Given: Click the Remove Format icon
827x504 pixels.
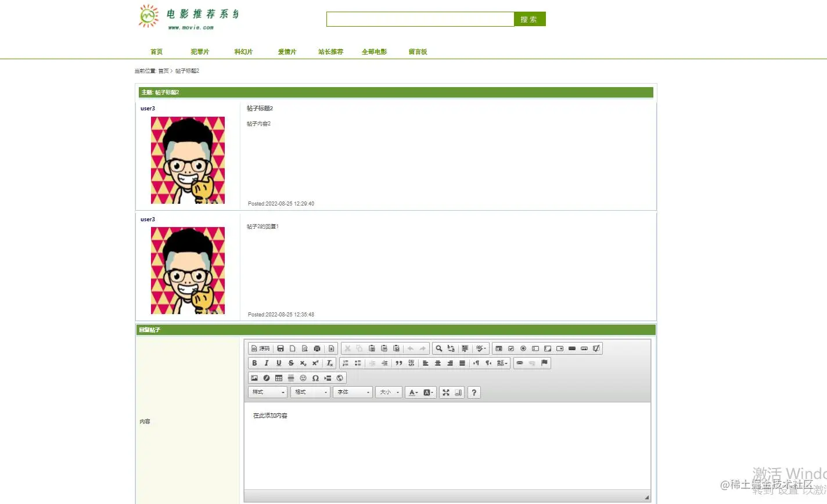Looking at the screenshot, I should (330, 363).
